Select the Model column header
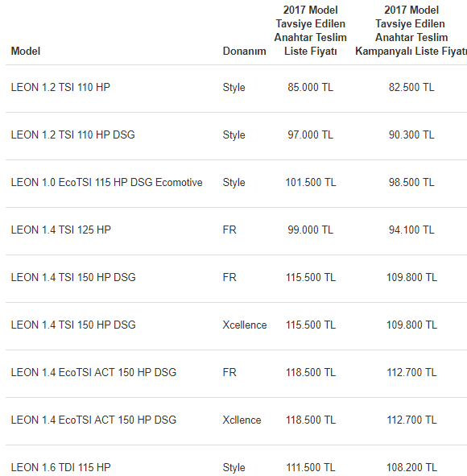This screenshot has height=476, width=467. pyautogui.click(x=26, y=51)
